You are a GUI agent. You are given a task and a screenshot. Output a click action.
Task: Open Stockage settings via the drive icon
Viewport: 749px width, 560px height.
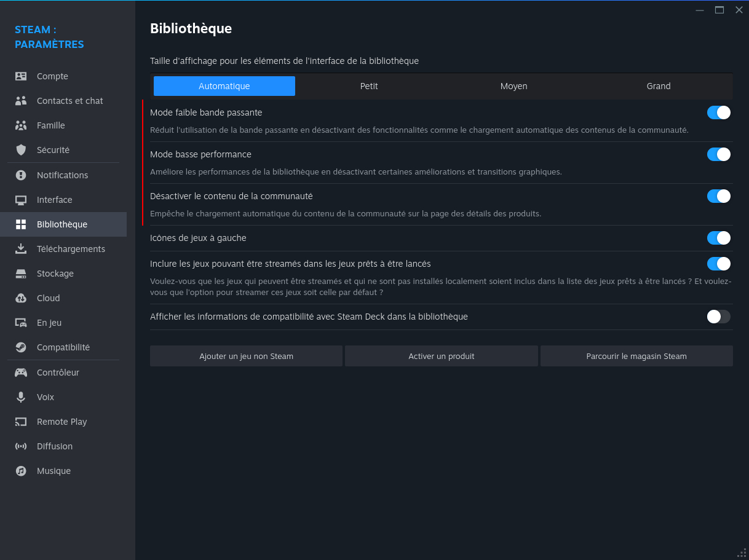(x=21, y=274)
